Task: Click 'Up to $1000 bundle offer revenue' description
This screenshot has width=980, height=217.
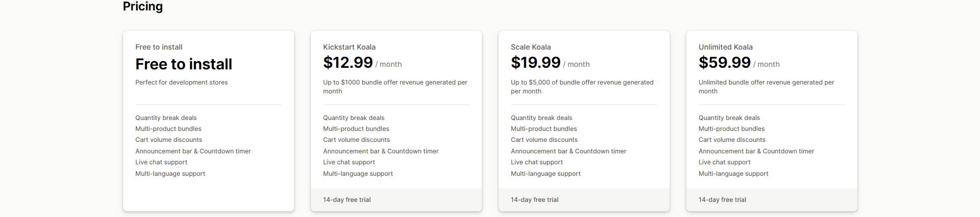Action: pos(395,82)
